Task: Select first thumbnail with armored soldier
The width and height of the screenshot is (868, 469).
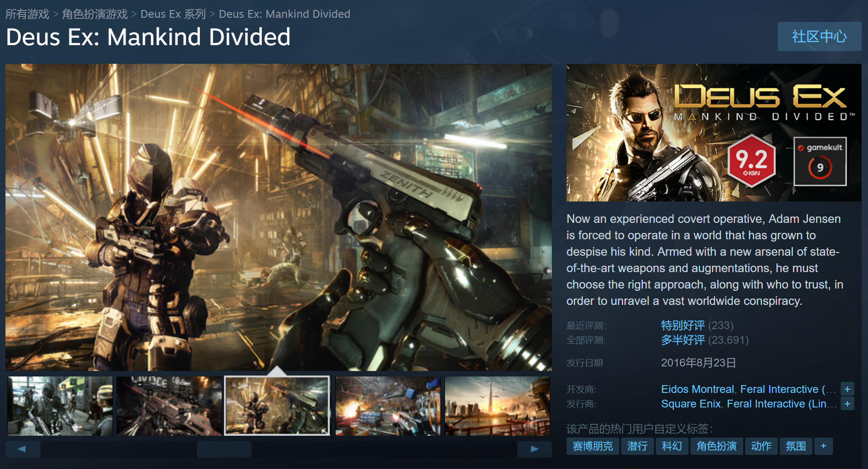Action: 60,406
